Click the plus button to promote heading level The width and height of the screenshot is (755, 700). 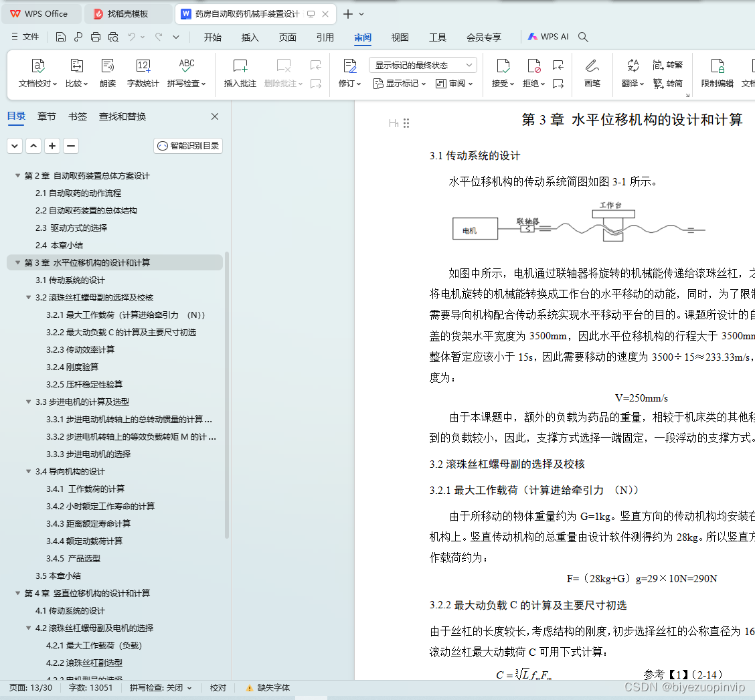pos(52,146)
